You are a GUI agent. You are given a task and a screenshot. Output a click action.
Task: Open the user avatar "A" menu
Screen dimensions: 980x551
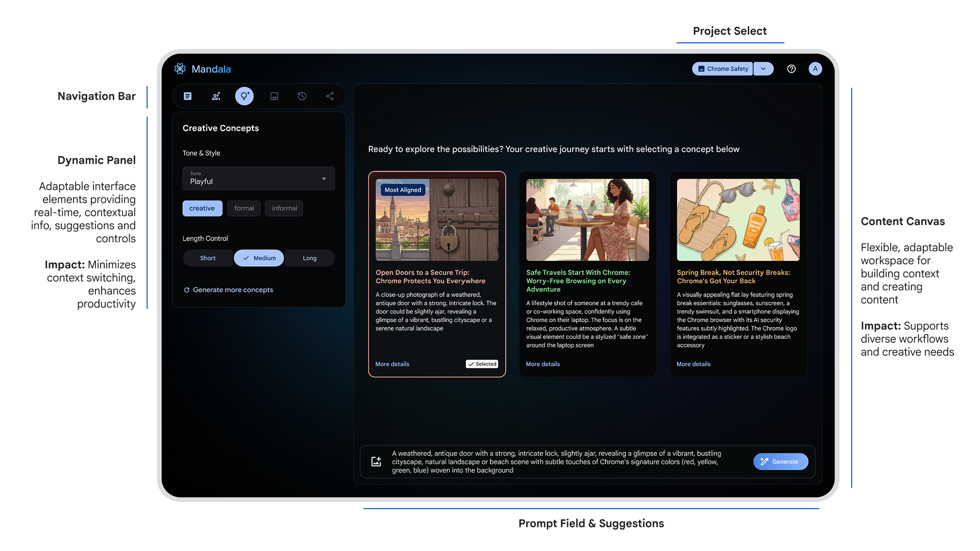click(x=815, y=69)
